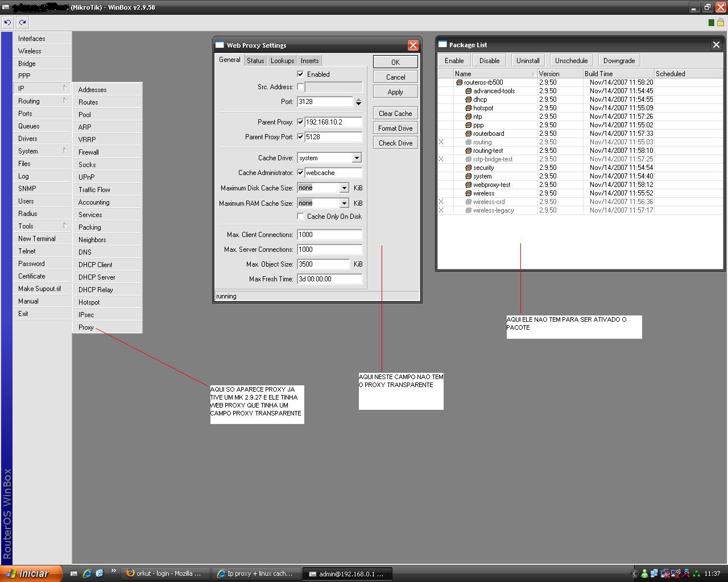Screen dimensions: 728x582
Task: Toggle the Cache Administrator checkbox
Action: click(x=300, y=172)
